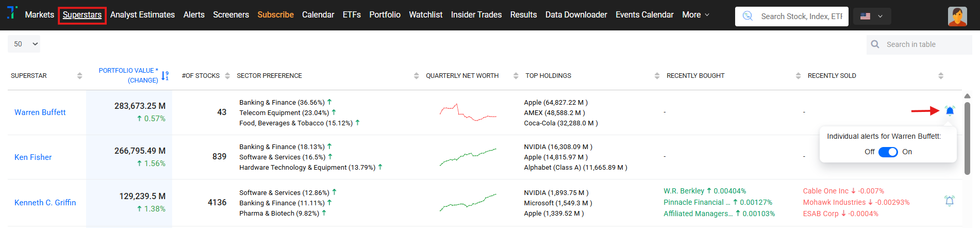Click the site logo icon
Viewport: 980px width, 228px height.
point(12,12)
